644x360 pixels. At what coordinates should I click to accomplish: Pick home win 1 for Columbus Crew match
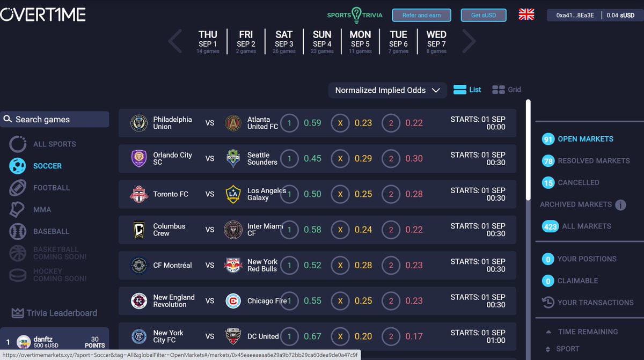290,230
